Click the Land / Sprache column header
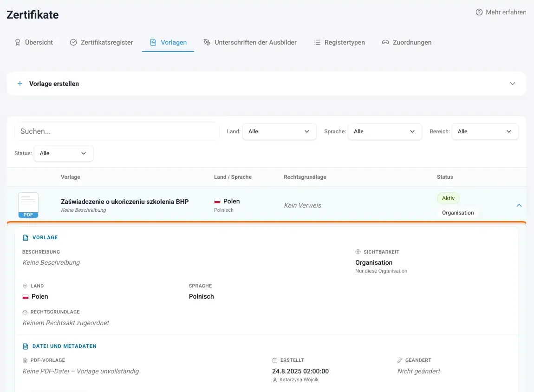Image resolution: width=534 pixels, height=392 pixels. click(233, 177)
